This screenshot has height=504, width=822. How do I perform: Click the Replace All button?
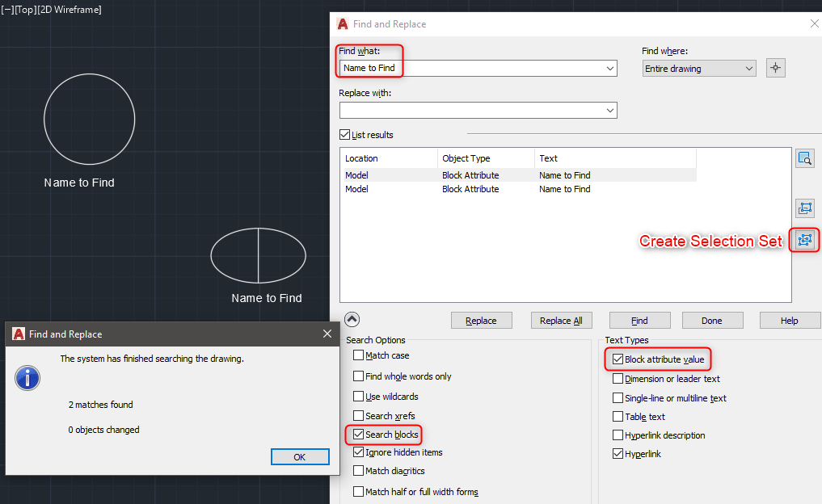(x=561, y=320)
